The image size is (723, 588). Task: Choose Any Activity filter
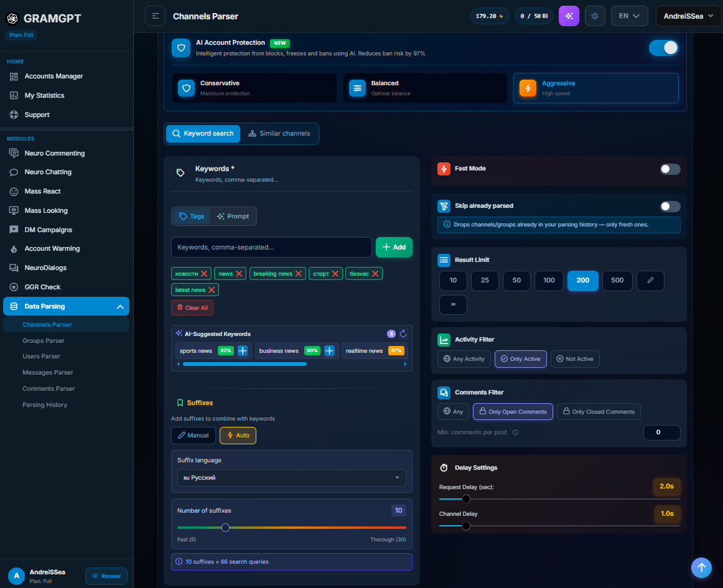pyautogui.click(x=464, y=359)
